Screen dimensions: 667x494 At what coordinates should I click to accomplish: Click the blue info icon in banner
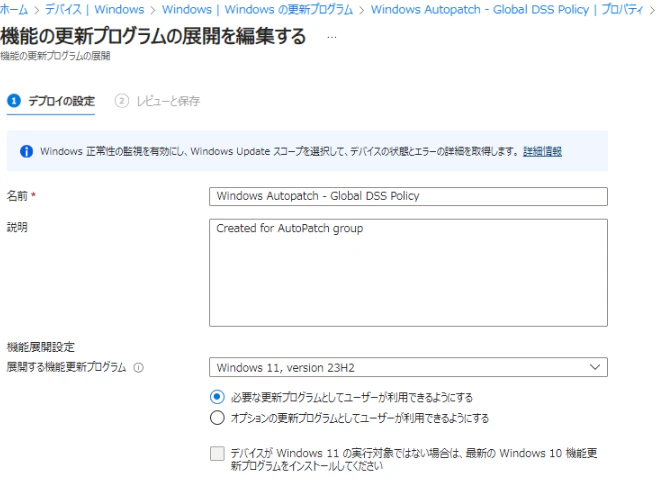click(26, 151)
